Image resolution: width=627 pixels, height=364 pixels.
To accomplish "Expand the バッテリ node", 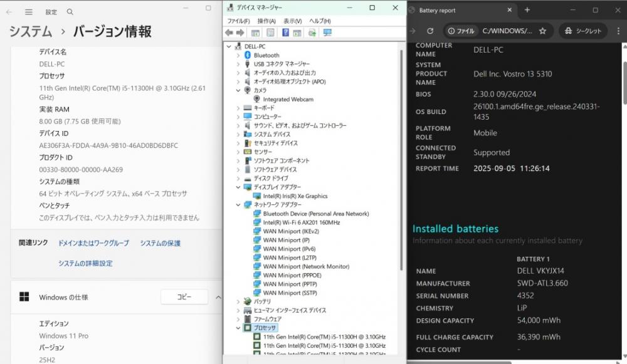I will click(x=238, y=301).
